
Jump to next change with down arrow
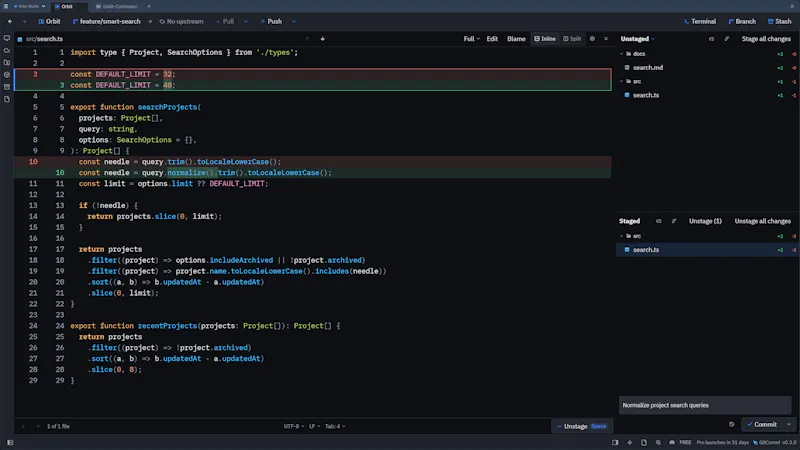pyautogui.click(x=322, y=39)
